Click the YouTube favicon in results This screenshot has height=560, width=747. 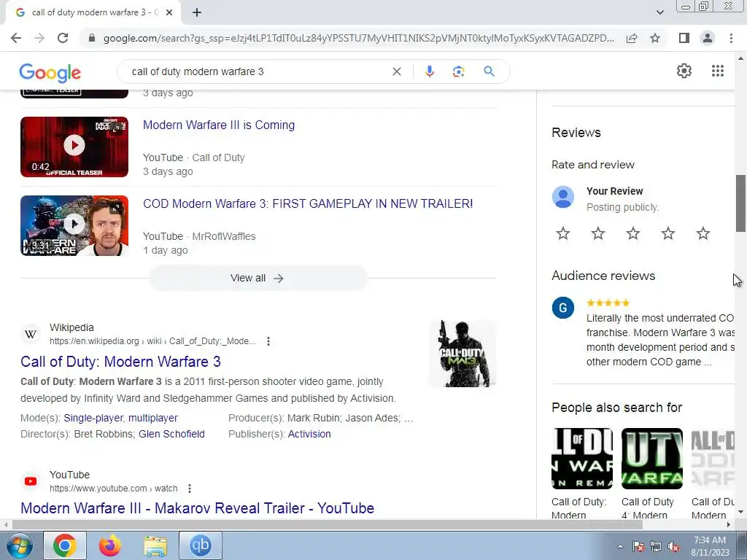click(31, 481)
